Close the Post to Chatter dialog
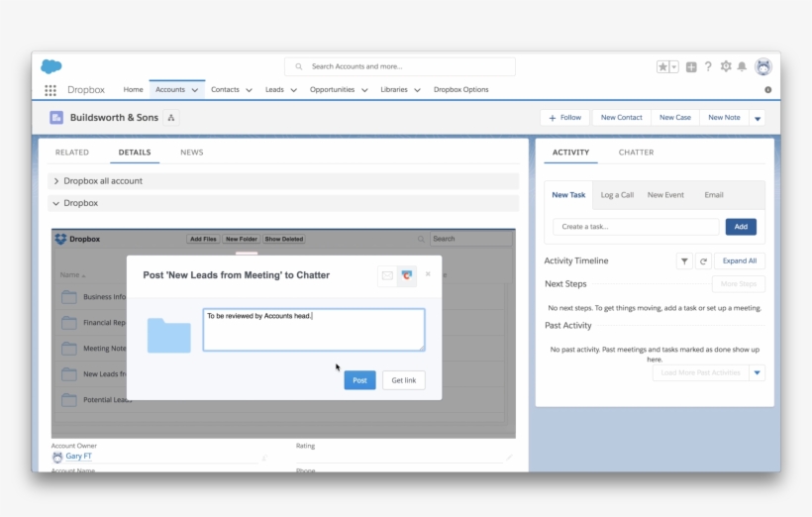 click(x=428, y=273)
